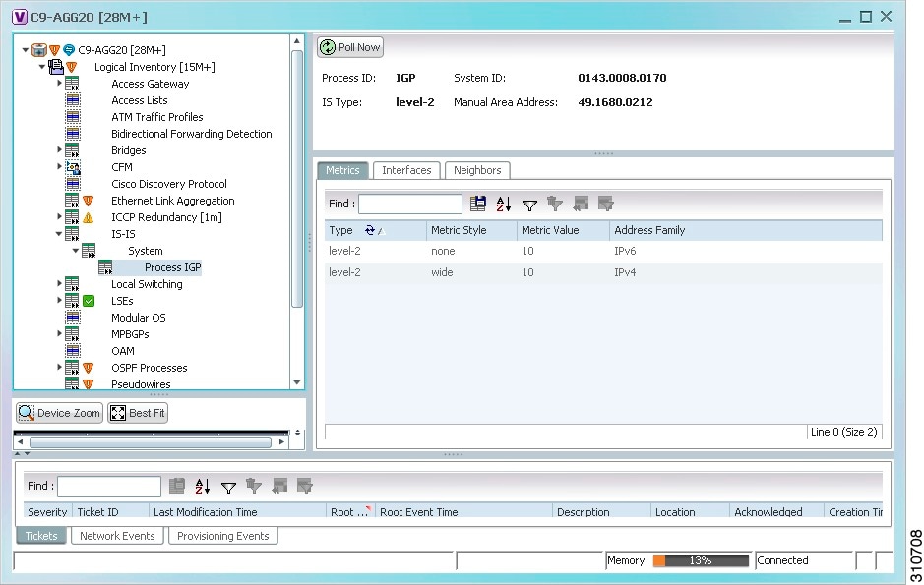
Task: Expand the Local Switching node
Action: coord(59,284)
